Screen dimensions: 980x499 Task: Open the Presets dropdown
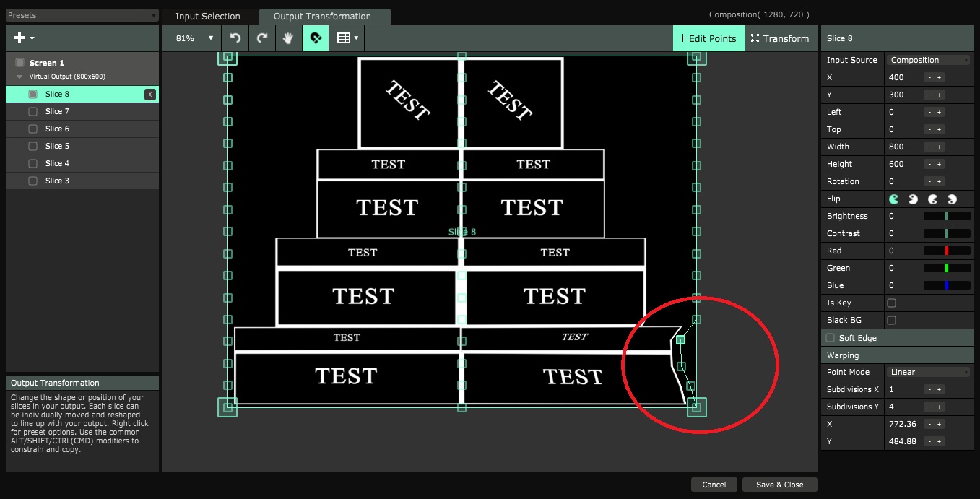(82, 15)
